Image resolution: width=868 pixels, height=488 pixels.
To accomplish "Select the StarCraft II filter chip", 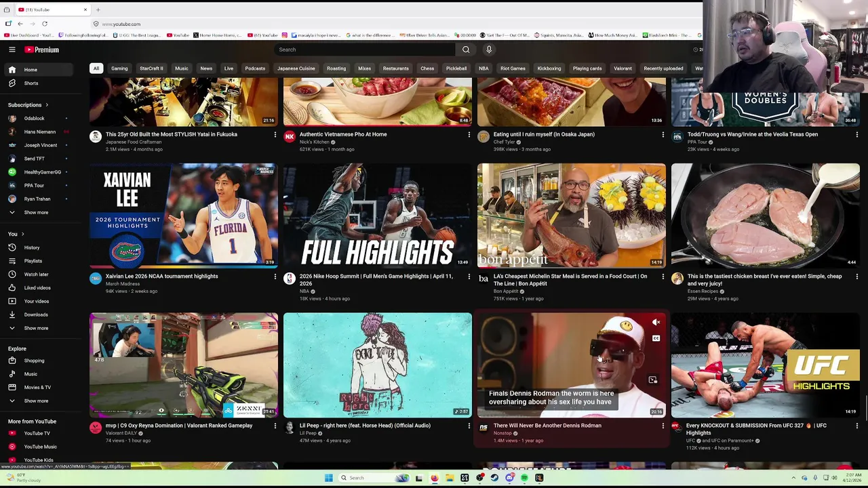I will (x=151, y=68).
